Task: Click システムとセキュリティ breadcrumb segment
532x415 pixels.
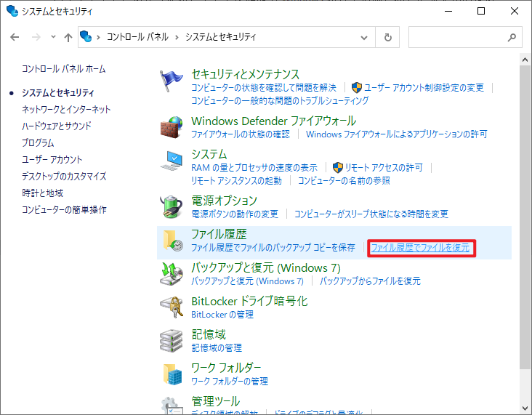Action: [x=220, y=36]
